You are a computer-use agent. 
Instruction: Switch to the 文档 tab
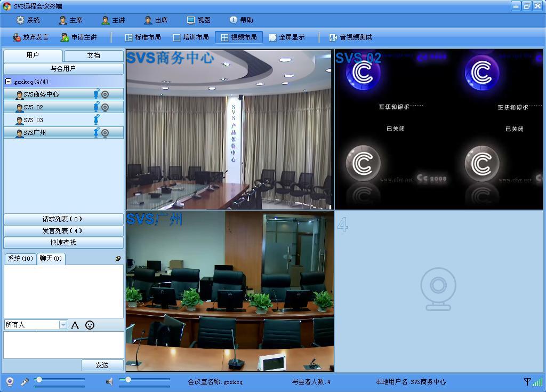click(x=94, y=55)
